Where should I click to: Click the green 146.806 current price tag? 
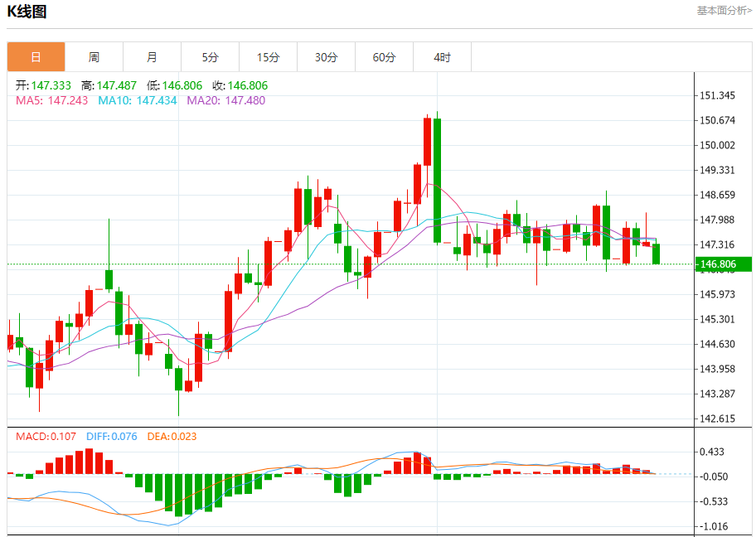pos(723,264)
